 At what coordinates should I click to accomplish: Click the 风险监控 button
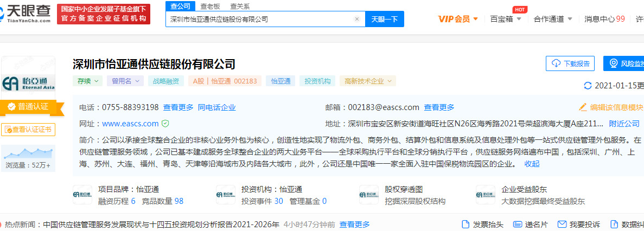624,63
